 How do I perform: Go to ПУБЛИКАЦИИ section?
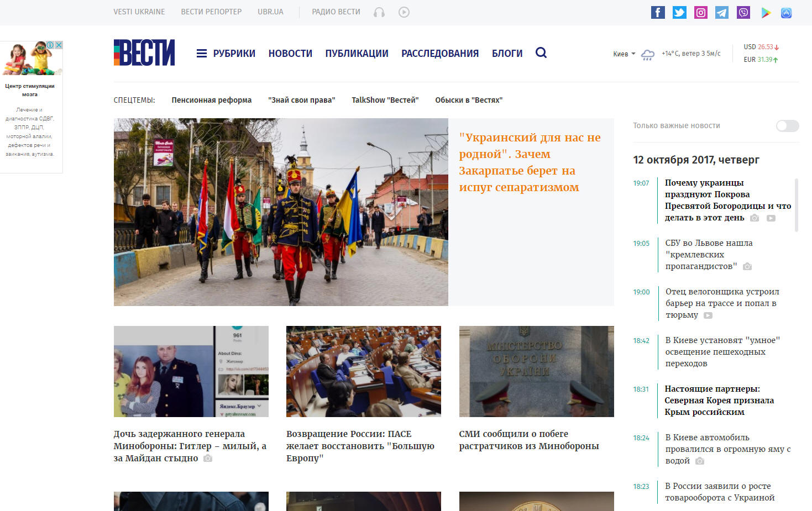357,54
